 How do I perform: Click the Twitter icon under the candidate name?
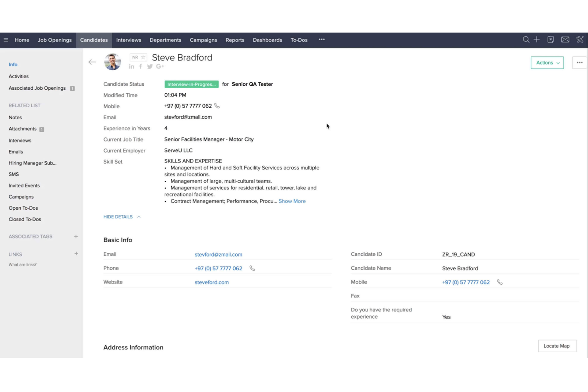(150, 66)
